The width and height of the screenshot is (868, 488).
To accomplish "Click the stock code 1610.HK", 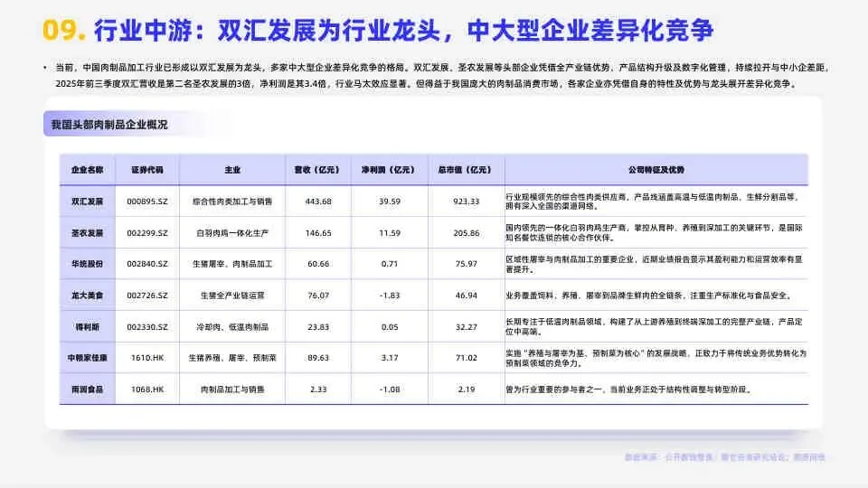I will point(147,358).
